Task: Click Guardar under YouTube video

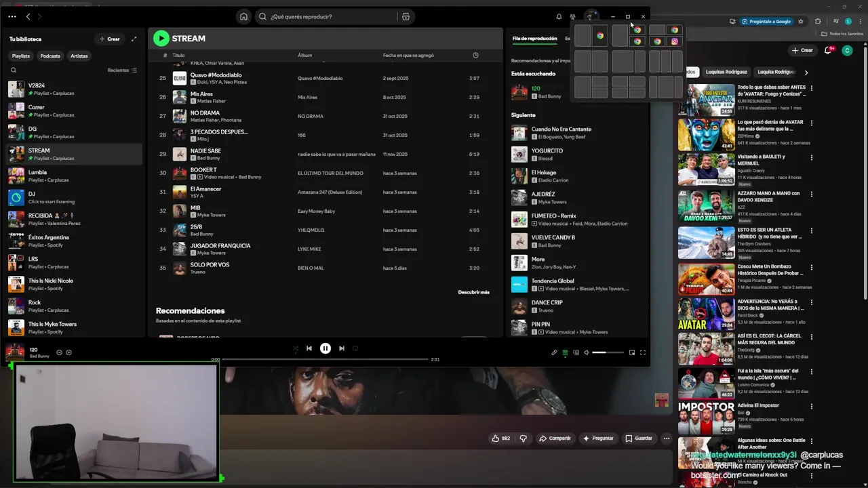Action: point(639,439)
